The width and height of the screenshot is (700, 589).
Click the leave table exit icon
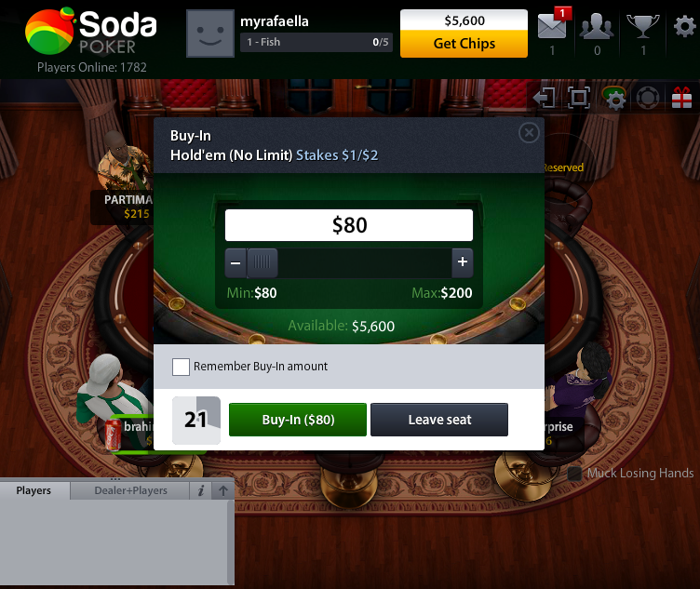click(x=545, y=97)
